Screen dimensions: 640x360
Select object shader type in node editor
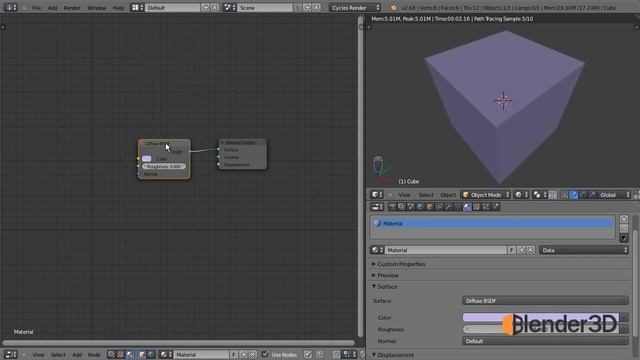[x=142, y=355]
